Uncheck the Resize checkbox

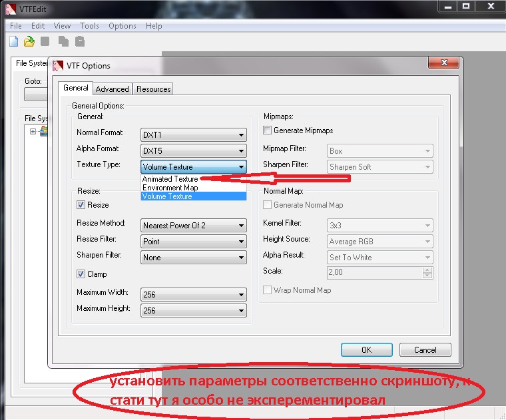click(81, 205)
